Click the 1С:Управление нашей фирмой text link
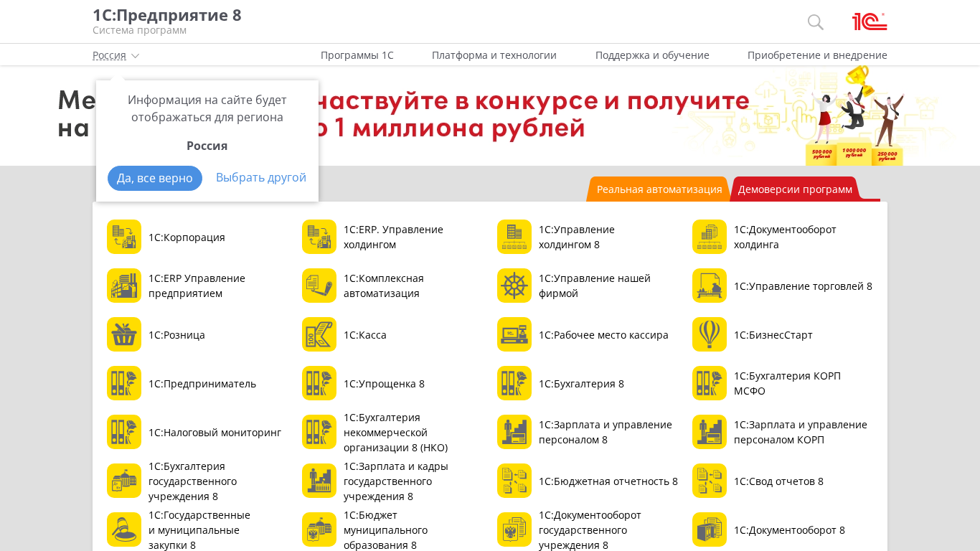Viewport: 980px width, 551px height. click(595, 286)
